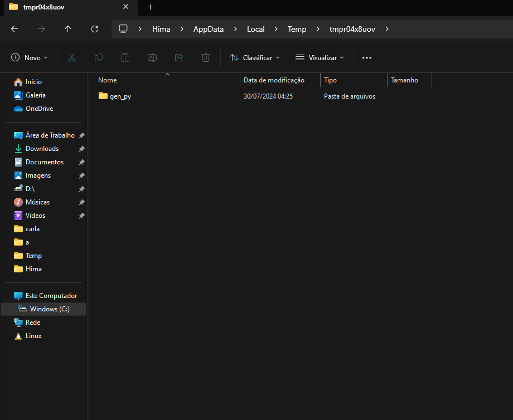Open Documentos in the sidebar

tap(38, 162)
